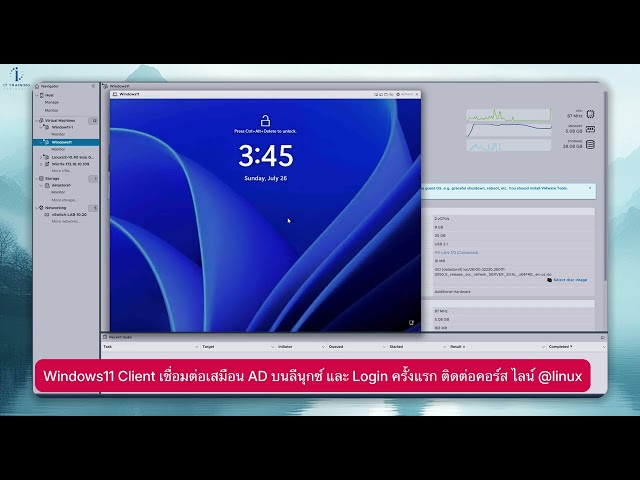Open Monitor under highlighted Windows11 VM
The width and height of the screenshot is (640, 480).
pos(58,150)
